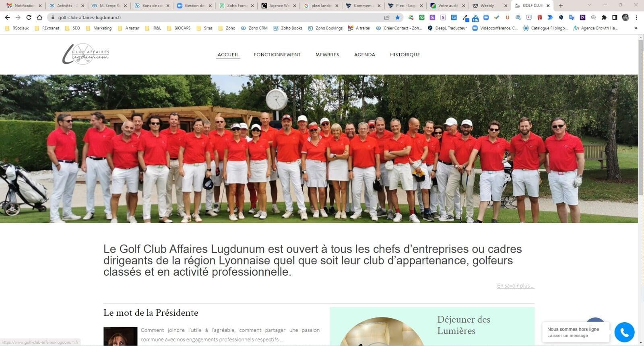Open the A tester bookmark folder
644x346 pixels.
coord(128,28)
